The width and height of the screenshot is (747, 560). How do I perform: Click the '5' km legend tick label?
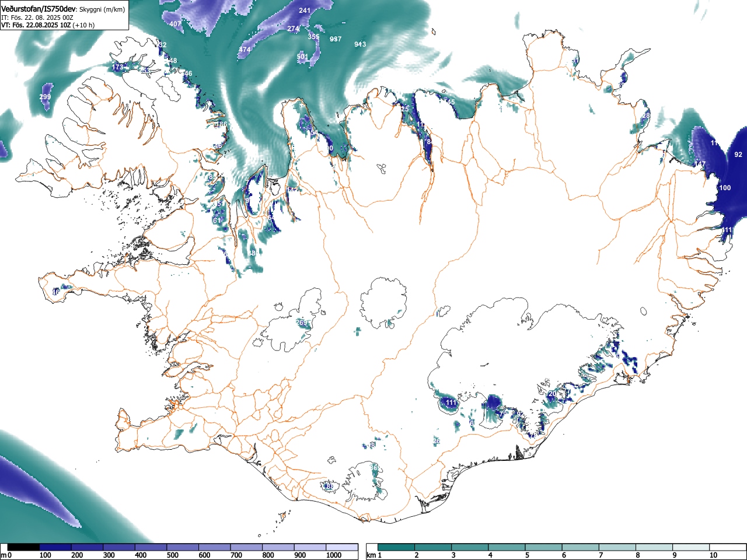point(527,555)
